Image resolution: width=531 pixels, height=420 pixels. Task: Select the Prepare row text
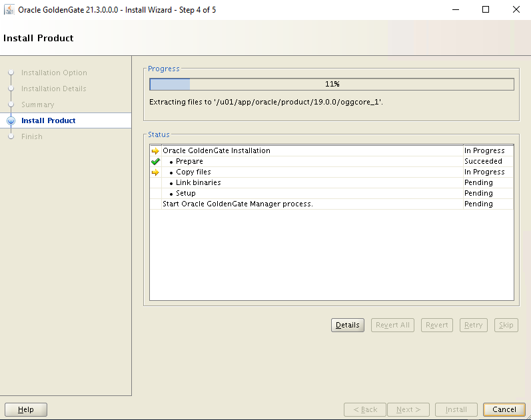(189, 161)
